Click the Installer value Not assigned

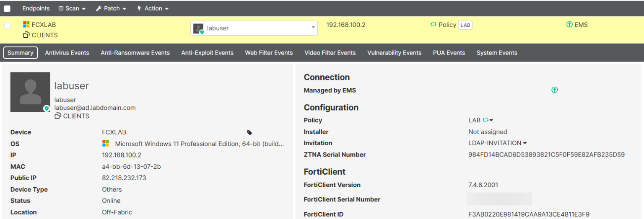488,131
